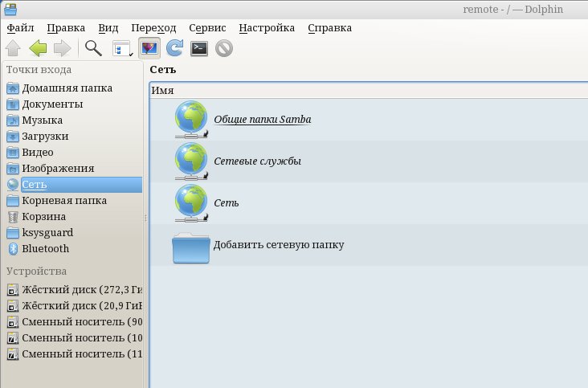Open the Переход menu
Image resolution: width=588 pixels, height=388 pixels.
153,28
